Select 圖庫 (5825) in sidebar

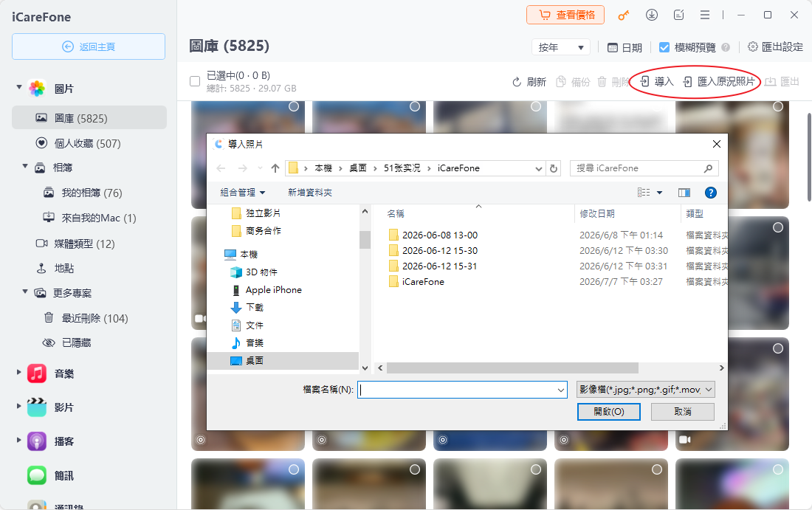coord(89,118)
